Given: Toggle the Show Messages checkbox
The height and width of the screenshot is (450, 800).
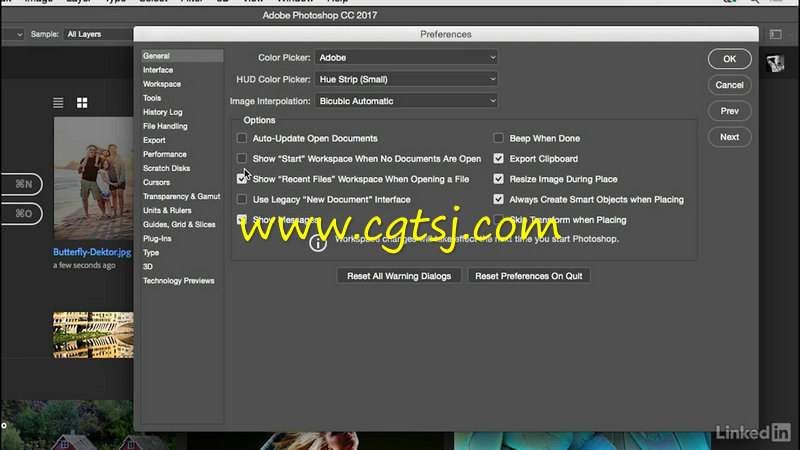Looking at the screenshot, I should coord(242,219).
